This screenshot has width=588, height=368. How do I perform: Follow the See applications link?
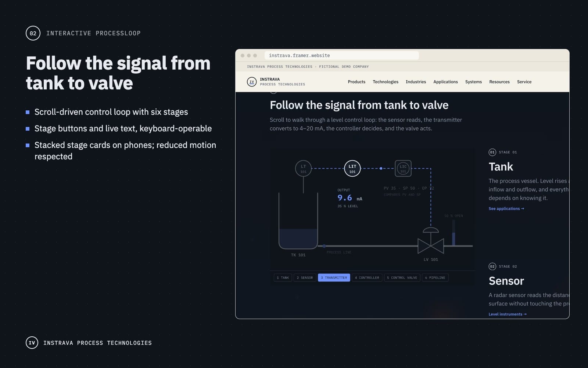pos(506,209)
